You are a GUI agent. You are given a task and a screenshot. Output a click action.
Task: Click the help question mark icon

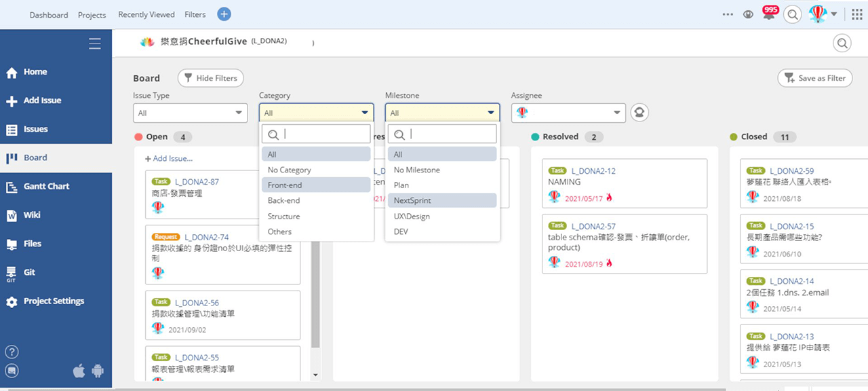pyautogui.click(x=12, y=352)
